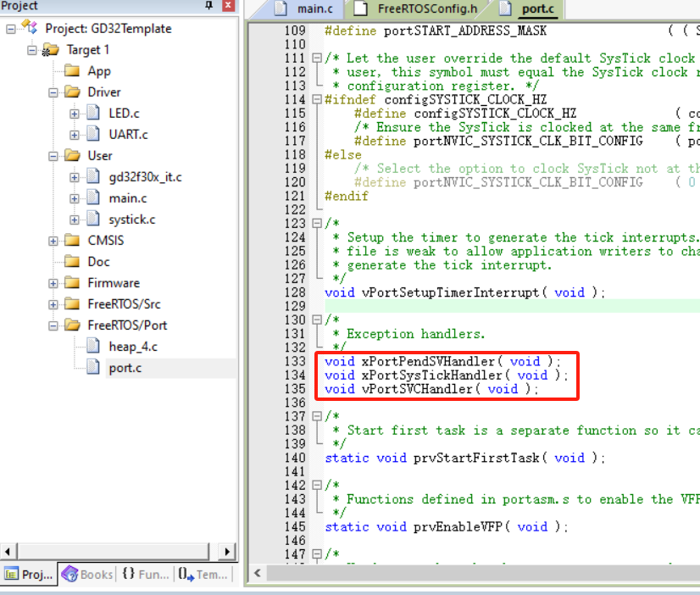The width and height of the screenshot is (700, 595).
Task: Click the Target 1 folder icon
Action: pyautogui.click(x=51, y=49)
